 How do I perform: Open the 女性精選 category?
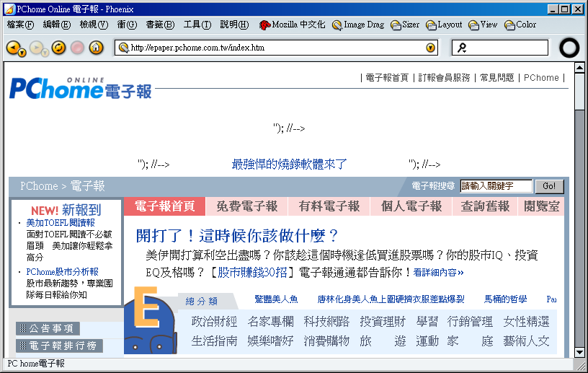(x=526, y=322)
